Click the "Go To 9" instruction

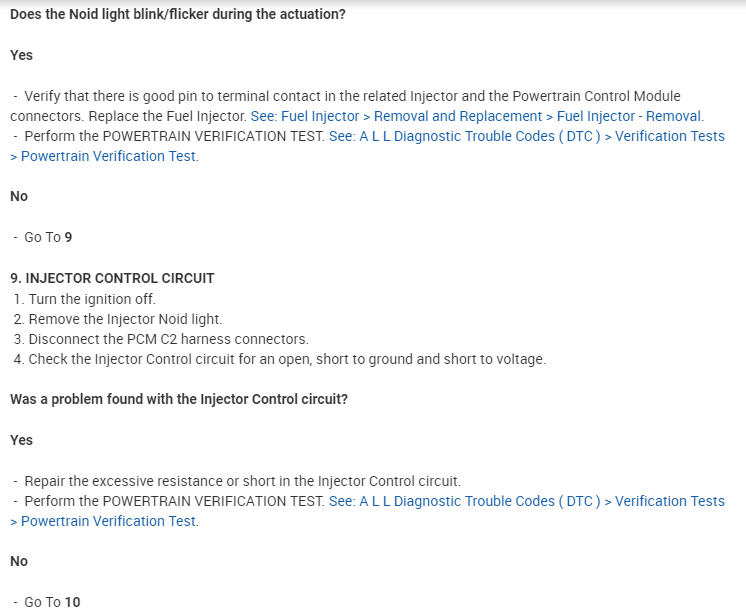[47, 237]
